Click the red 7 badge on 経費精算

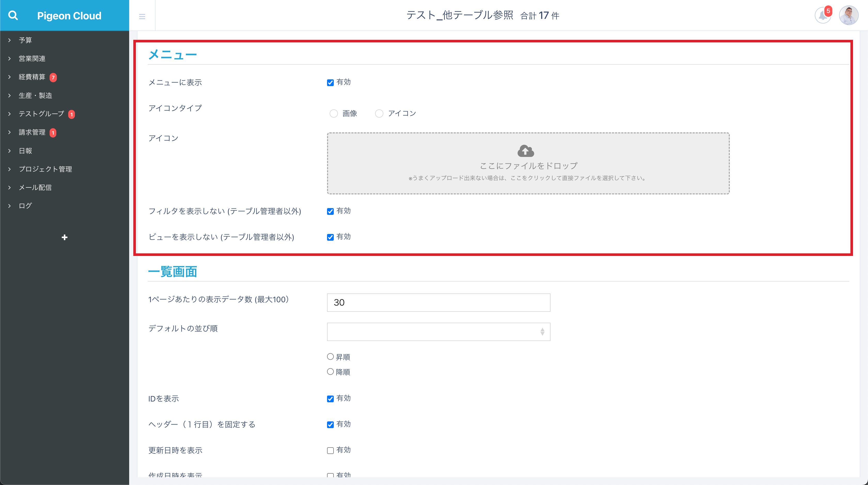[53, 77]
